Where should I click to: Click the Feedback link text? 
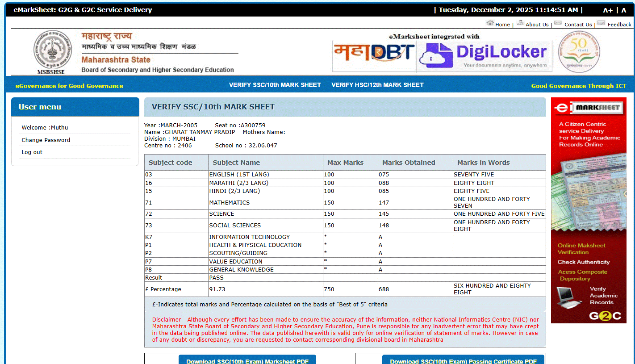pyautogui.click(x=619, y=25)
